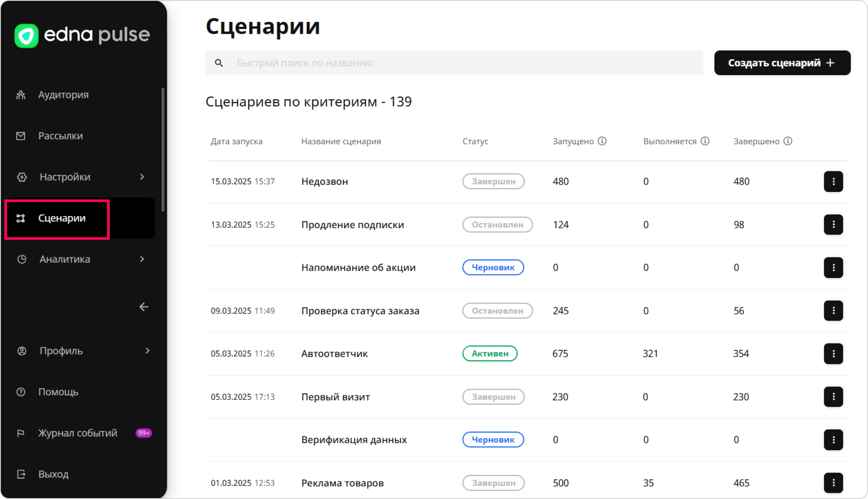Image resolution: width=868 pixels, height=499 pixels.
Task: Expand the Настройки submenu chevron
Action: [x=142, y=177]
